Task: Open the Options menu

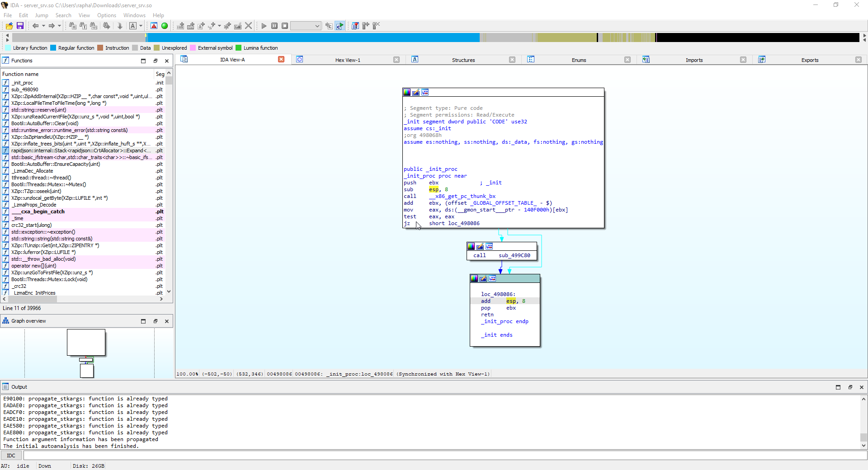Action: click(107, 15)
